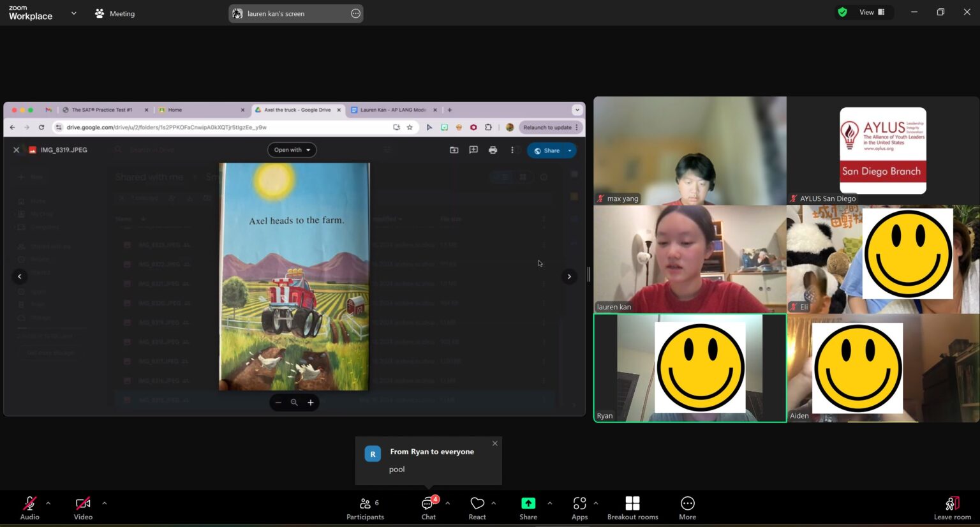Select AYLUS San Diego participant tile
The width and height of the screenshot is (980, 527).
tap(883, 151)
